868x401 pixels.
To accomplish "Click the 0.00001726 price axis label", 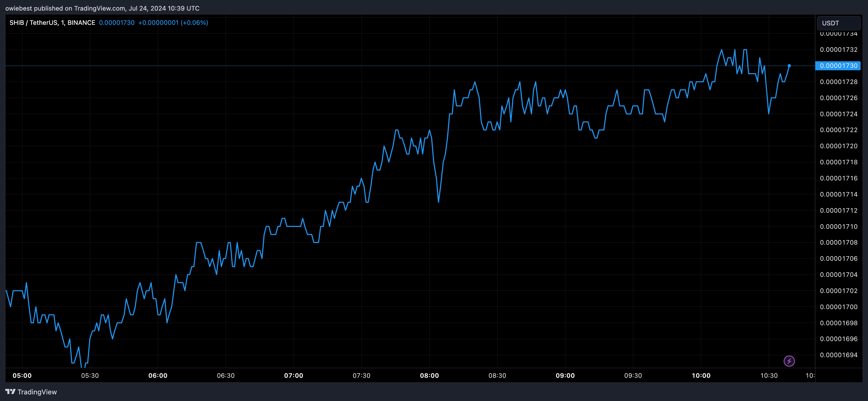I will coord(839,98).
